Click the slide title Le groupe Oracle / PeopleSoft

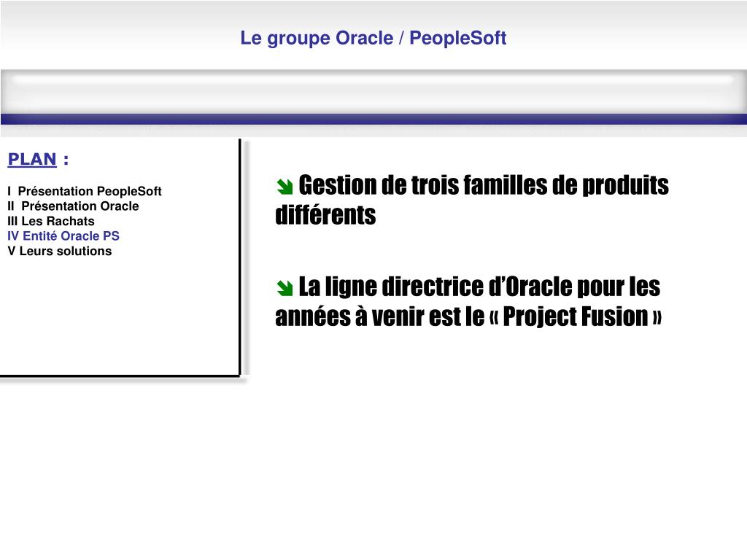pyautogui.click(x=373, y=38)
